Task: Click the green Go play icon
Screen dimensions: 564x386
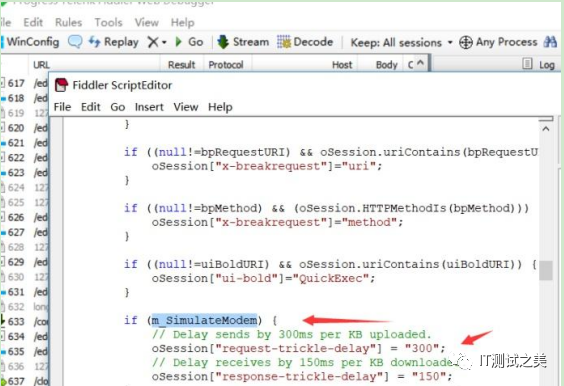Action: (178, 42)
